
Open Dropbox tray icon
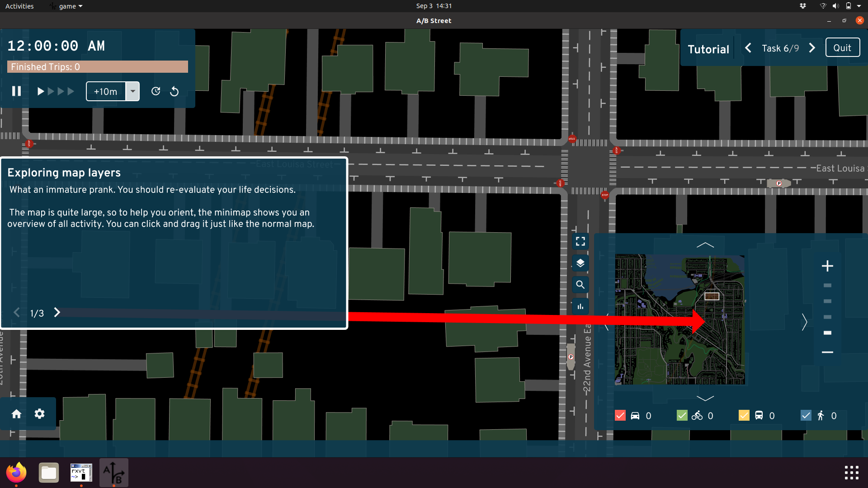pyautogui.click(x=803, y=6)
